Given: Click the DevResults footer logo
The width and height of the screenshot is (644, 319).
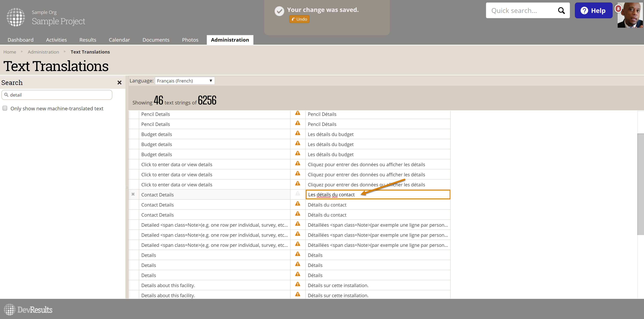Looking at the screenshot, I should [x=28, y=309].
